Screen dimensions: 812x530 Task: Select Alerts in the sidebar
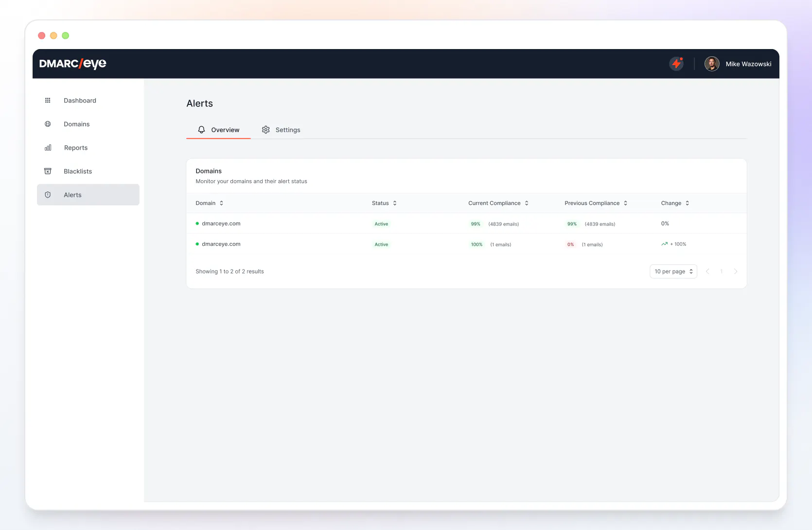coord(88,195)
